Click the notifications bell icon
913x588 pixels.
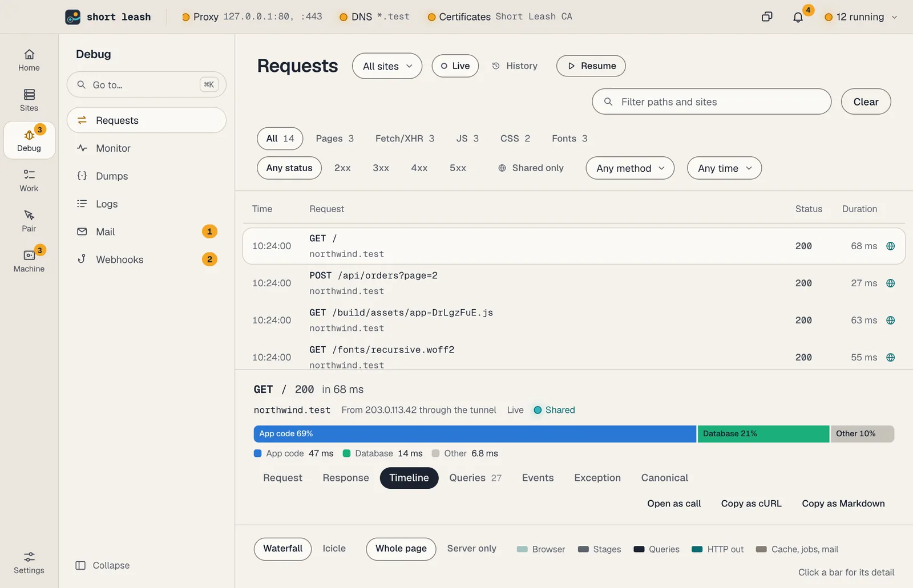click(798, 17)
